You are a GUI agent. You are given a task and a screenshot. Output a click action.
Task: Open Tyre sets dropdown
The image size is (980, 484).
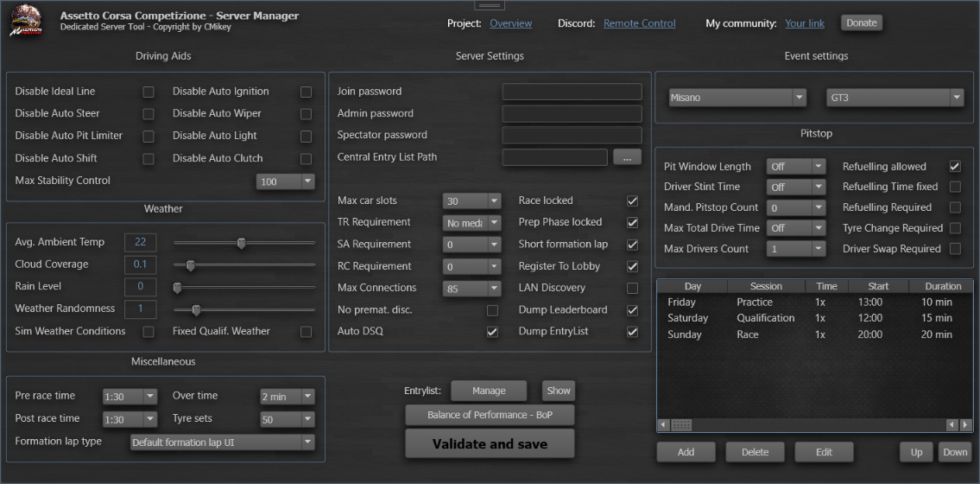coord(288,419)
